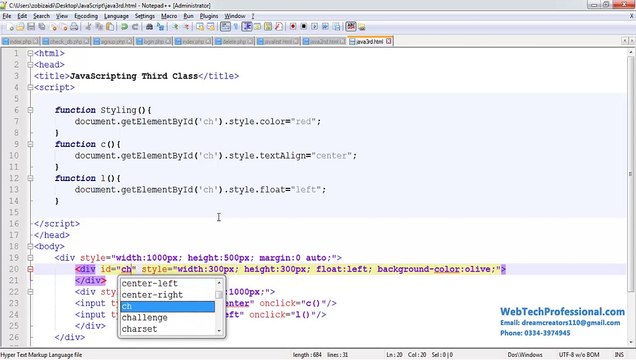Save the document with the floppy icon

pos(31,27)
